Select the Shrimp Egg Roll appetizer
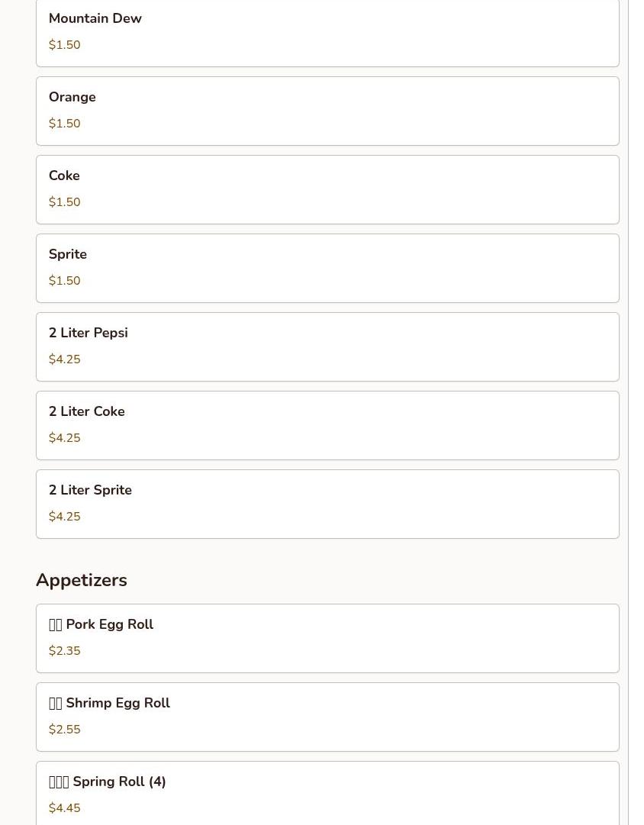Screen dimensions: 644x825 327,717
